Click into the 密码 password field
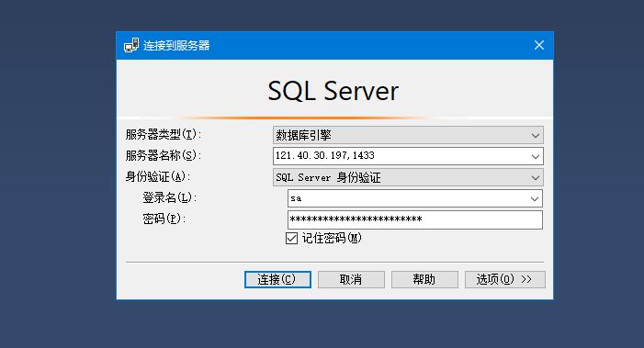The width and height of the screenshot is (644, 348). (x=415, y=219)
